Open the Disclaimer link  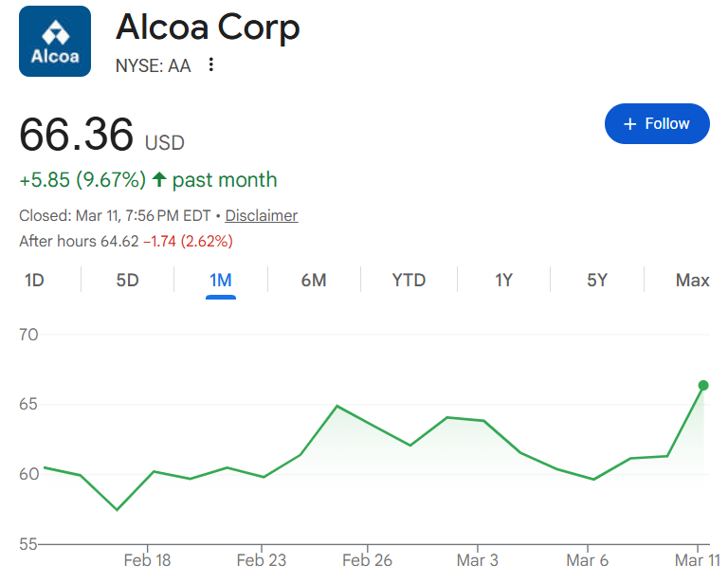point(262,215)
